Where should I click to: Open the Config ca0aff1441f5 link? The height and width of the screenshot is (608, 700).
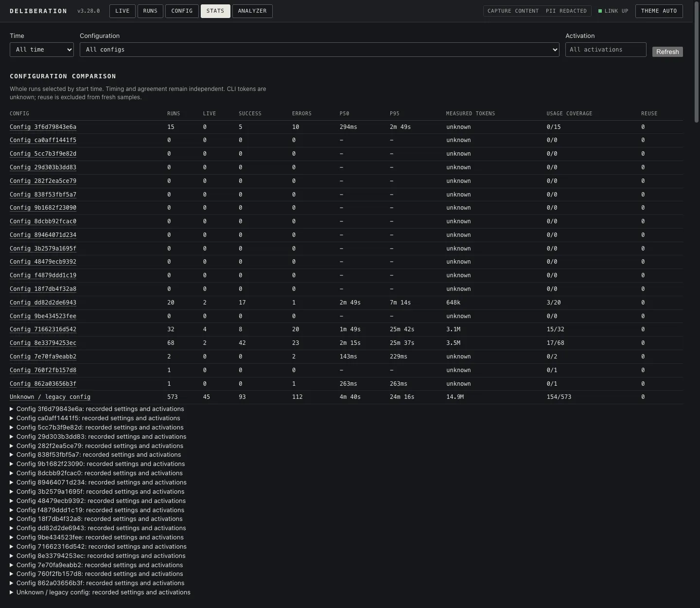[x=43, y=140]
